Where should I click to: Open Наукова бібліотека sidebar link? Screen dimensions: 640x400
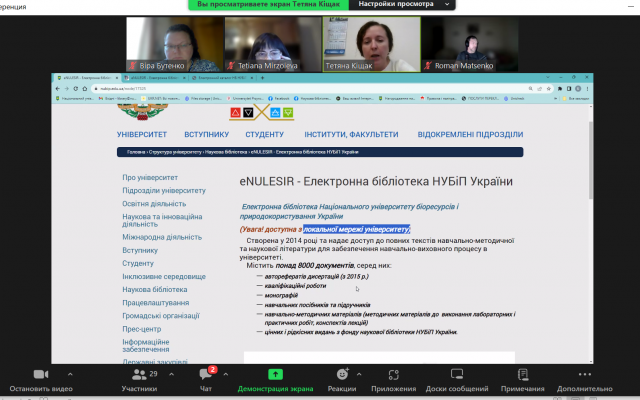(x=155, y=289)
